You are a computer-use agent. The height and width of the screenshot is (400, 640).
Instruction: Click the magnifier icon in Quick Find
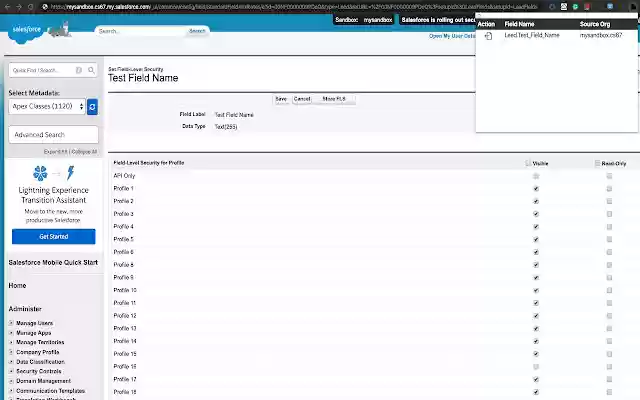tap(91, 70)
